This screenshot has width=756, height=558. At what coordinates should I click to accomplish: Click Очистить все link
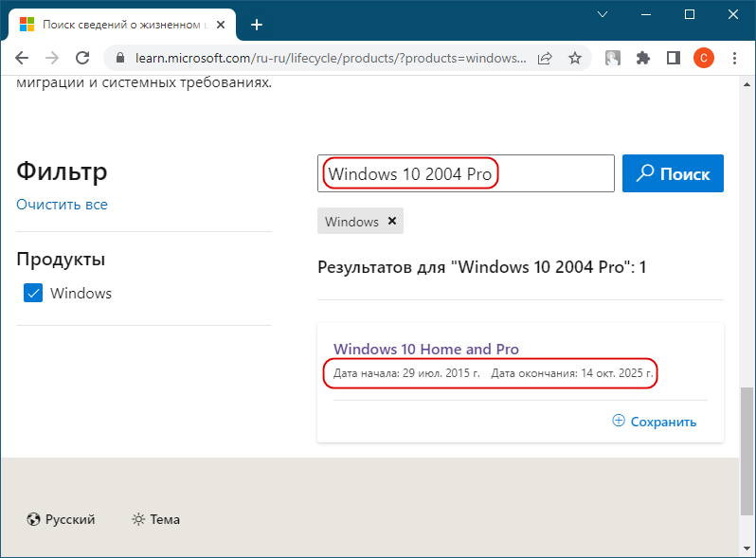click(x=62, y=205)
